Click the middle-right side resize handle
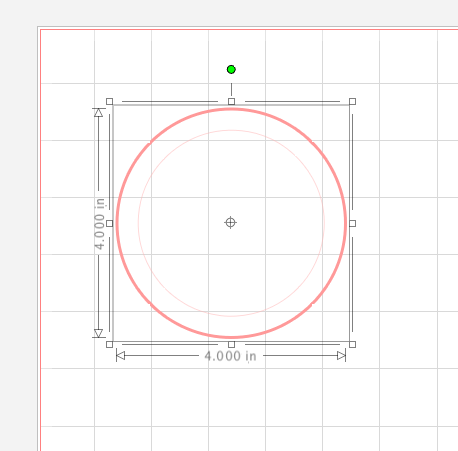Viewport: 458px width, 451px height. click(x=352, y=223)
